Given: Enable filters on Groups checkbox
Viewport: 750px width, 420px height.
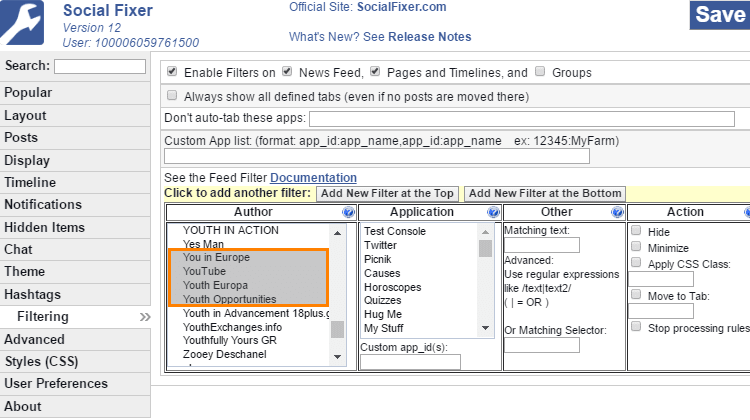Looking at the screenshot, I should point(540,71).
